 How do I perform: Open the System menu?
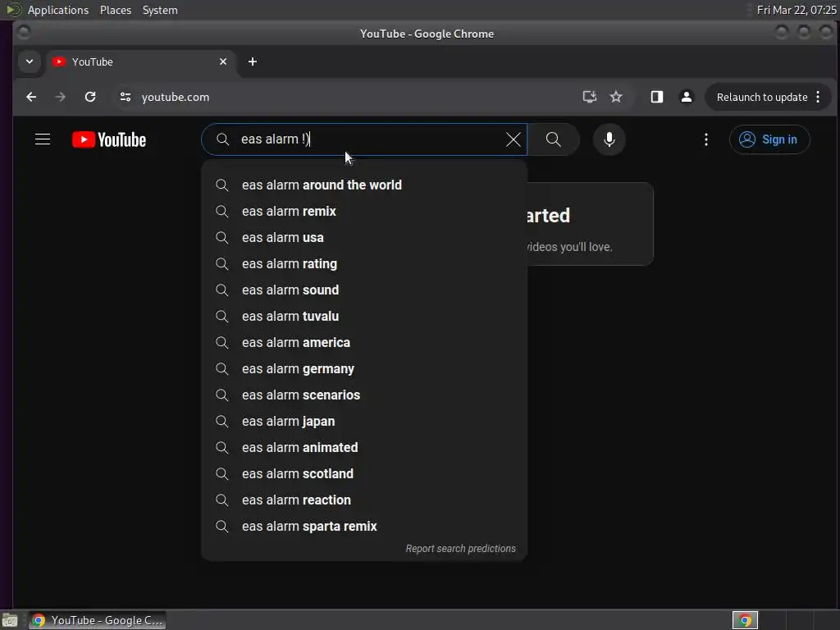coord(160,10)
